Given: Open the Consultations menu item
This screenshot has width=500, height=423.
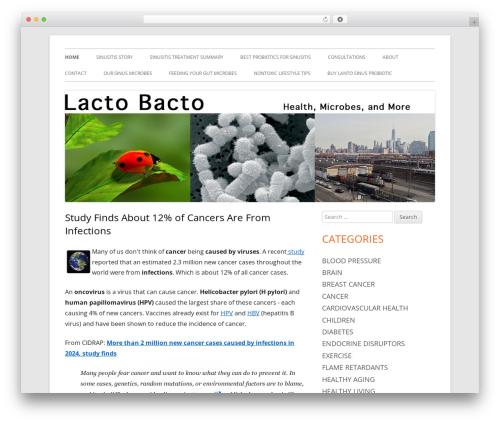Looking at the screenshot, I should [346, 57].
